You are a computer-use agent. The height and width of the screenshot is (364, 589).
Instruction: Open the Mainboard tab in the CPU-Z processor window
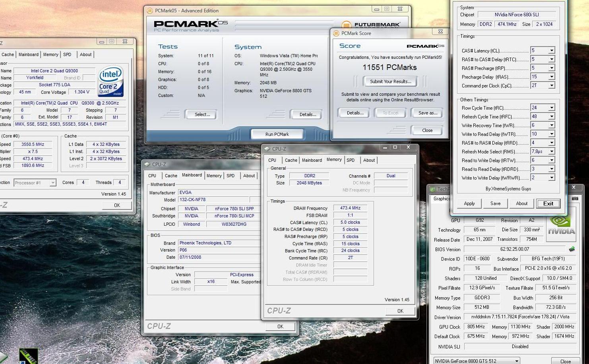(x=29, y=54)
